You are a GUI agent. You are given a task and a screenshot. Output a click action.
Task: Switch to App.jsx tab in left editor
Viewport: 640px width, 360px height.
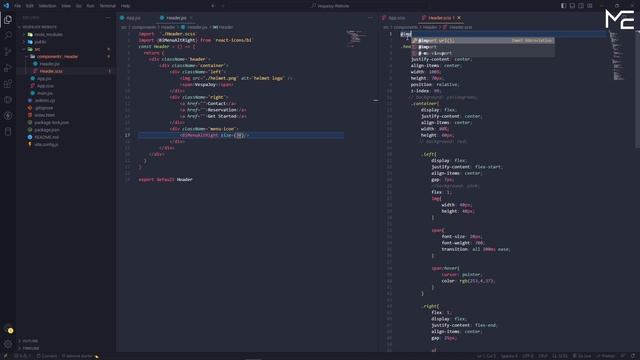pyautogui.click(x=133, y=18)
